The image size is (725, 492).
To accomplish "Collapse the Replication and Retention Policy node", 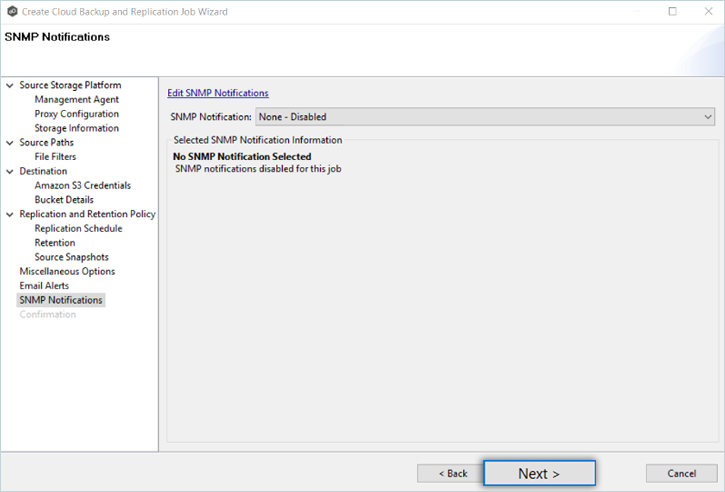I will pyautogui.click(x=10, y=215).
